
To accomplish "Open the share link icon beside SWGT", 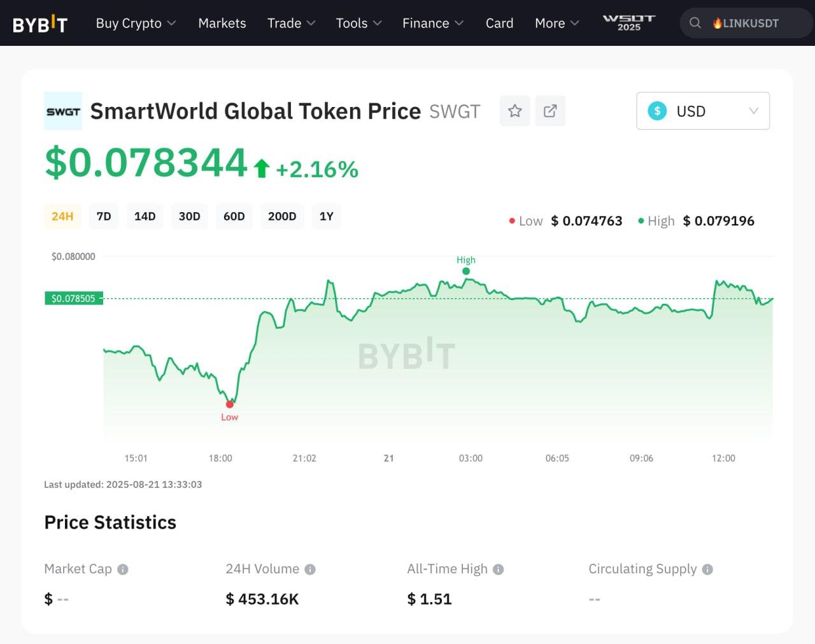I will 550,111.
